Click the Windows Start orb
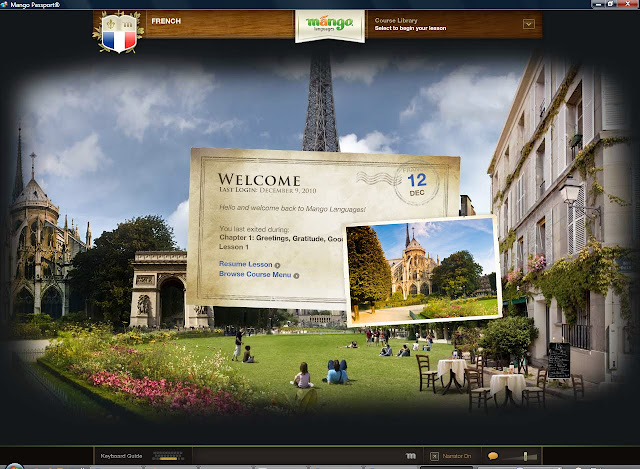Viewport: 640px width, 469px height. click(14, 466)
